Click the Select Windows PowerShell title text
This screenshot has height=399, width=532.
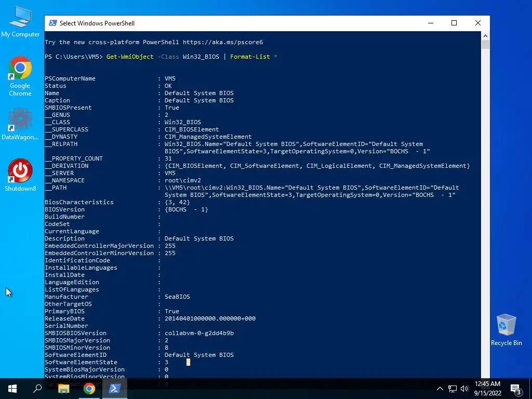coord(97,23)
